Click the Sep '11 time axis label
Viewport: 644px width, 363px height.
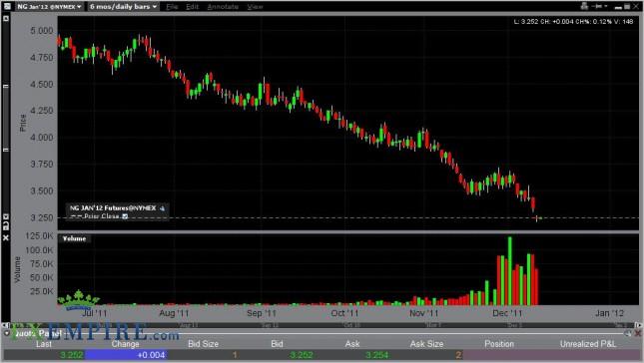coord(262,313)
